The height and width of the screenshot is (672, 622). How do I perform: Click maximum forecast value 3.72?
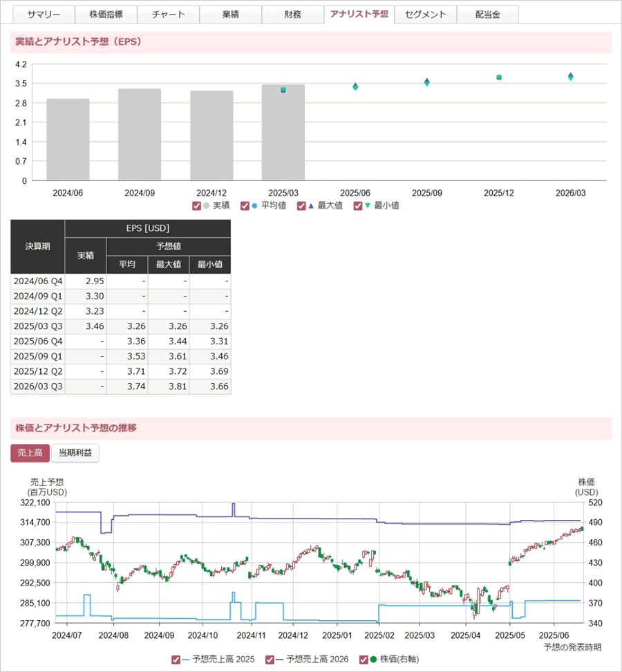[178, 371]
